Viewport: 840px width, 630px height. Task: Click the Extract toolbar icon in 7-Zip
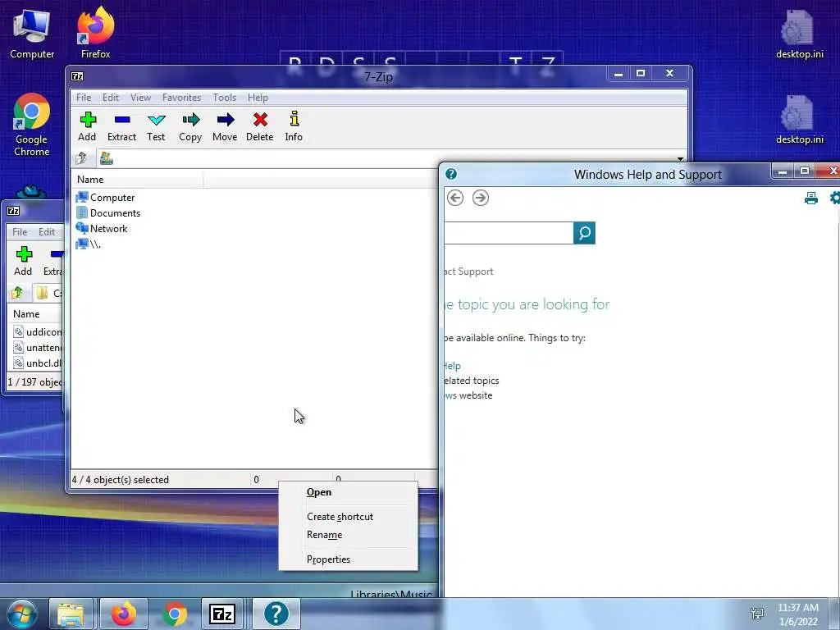(122, 126)
